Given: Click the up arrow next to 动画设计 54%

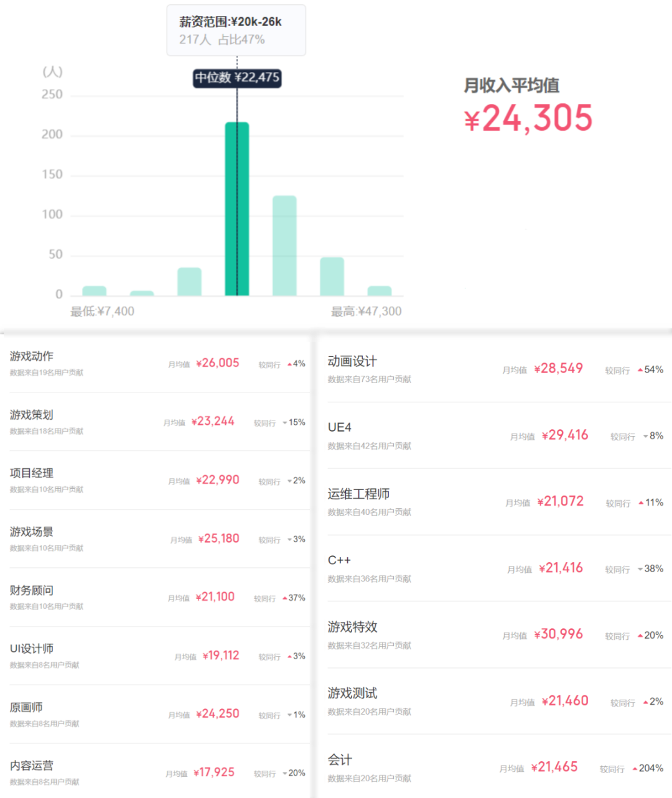Looking at the screenshot, I should [x=640, y=370].
